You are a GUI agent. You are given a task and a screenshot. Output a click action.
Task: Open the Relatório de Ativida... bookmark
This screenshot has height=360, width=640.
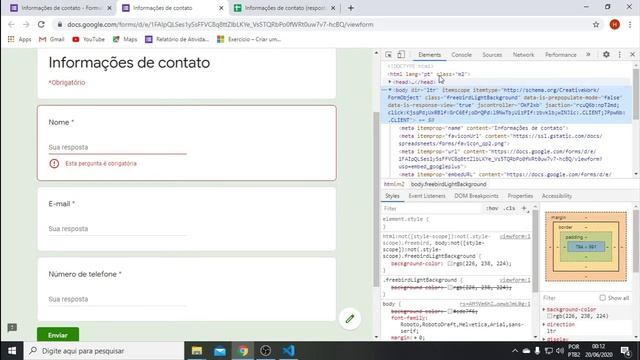point(177,39)
